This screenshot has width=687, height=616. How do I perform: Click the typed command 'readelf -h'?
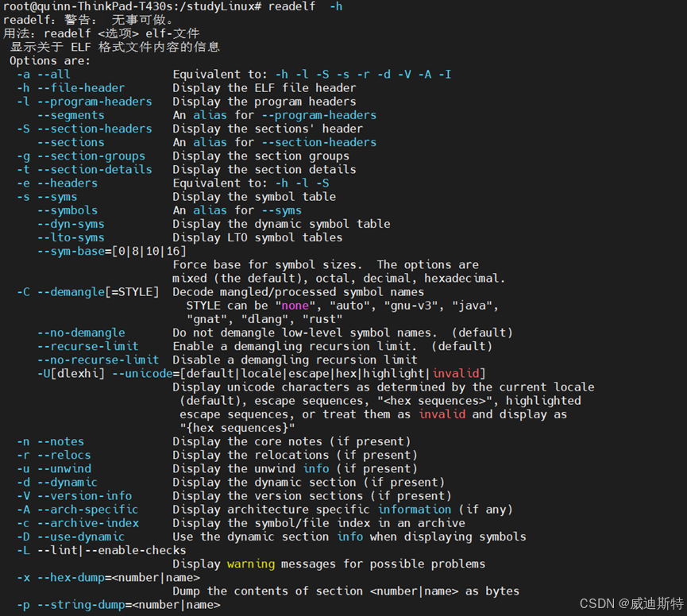click(306, 6)
